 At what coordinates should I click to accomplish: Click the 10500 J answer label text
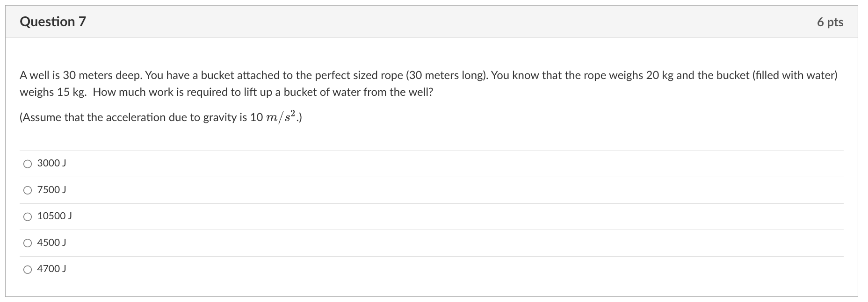click(54, 216)
